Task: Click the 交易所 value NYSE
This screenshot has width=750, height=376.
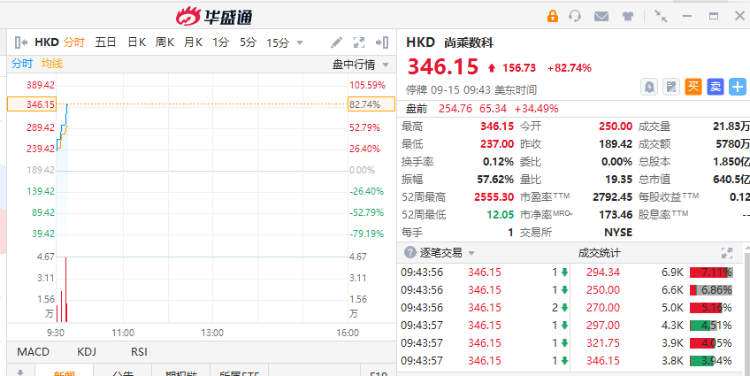Action: [x=618, y=232]
